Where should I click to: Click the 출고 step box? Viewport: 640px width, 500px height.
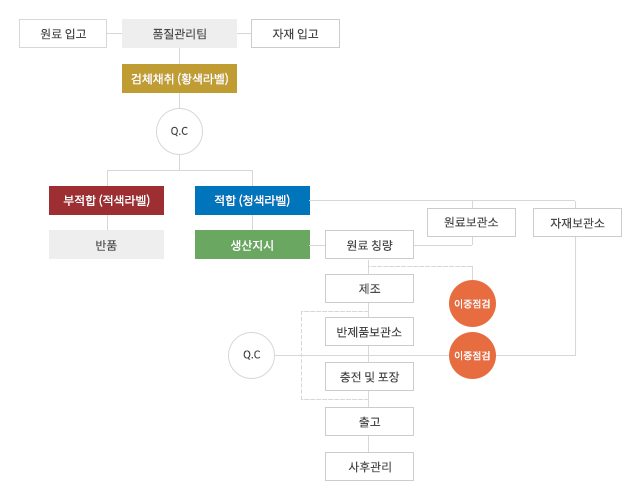tap(369, 422)
